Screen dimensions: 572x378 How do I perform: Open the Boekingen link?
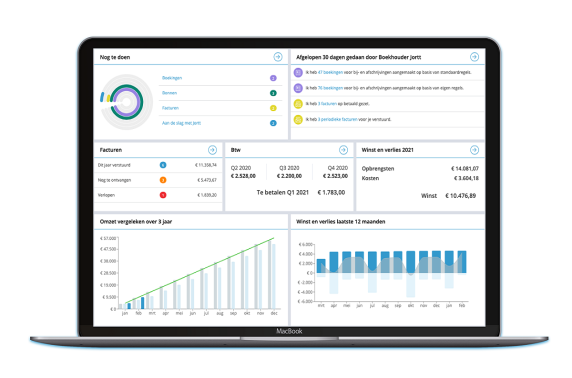(x=172, y=78)
